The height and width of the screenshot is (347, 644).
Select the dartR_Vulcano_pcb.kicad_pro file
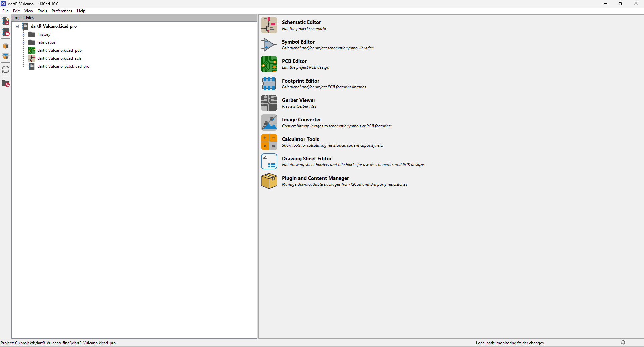[x=63, y=66]
